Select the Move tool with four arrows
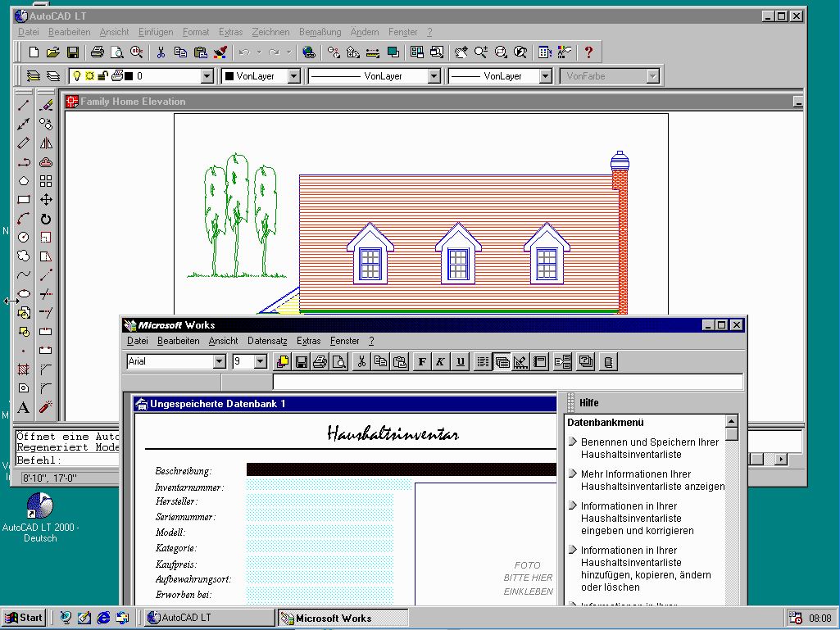840x630 pixels. [x=46, y=200]
